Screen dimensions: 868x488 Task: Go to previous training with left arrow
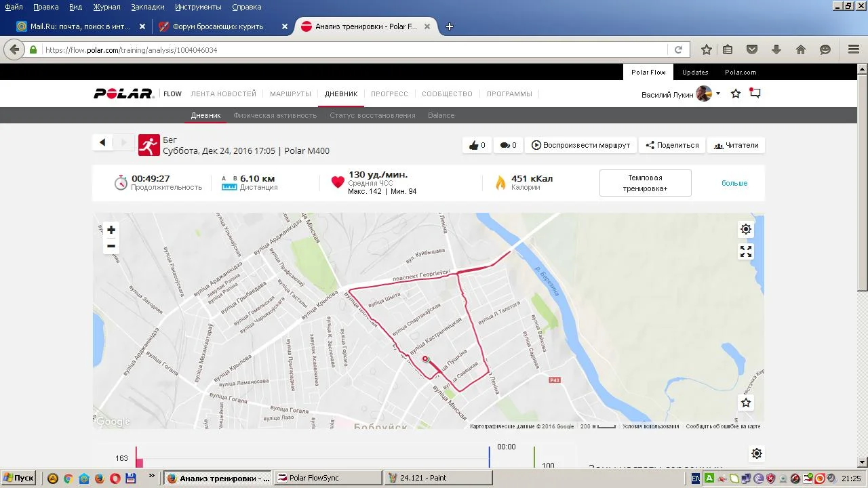pyautogui.click(x=102, y=142)
